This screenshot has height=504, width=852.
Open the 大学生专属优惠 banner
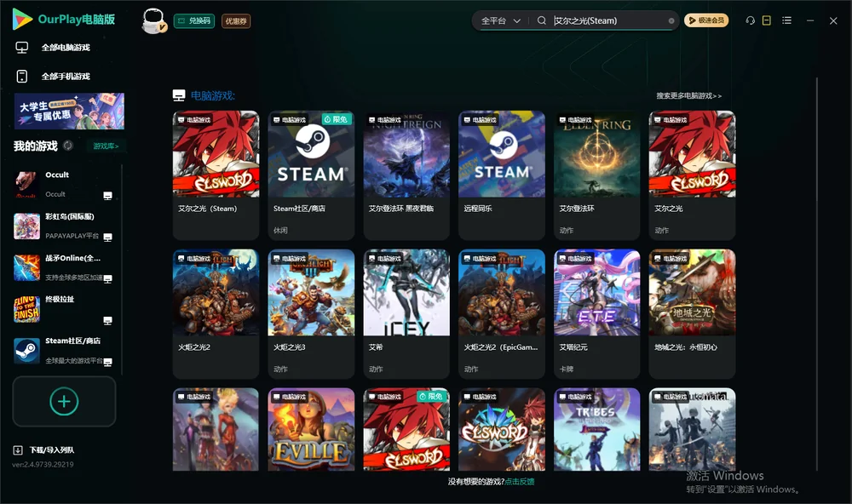69,111
